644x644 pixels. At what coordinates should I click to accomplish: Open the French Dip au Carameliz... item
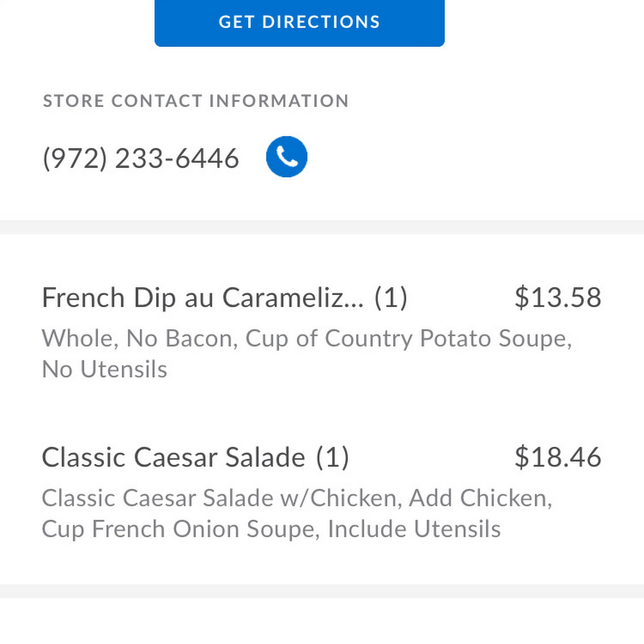coord(202,297)
